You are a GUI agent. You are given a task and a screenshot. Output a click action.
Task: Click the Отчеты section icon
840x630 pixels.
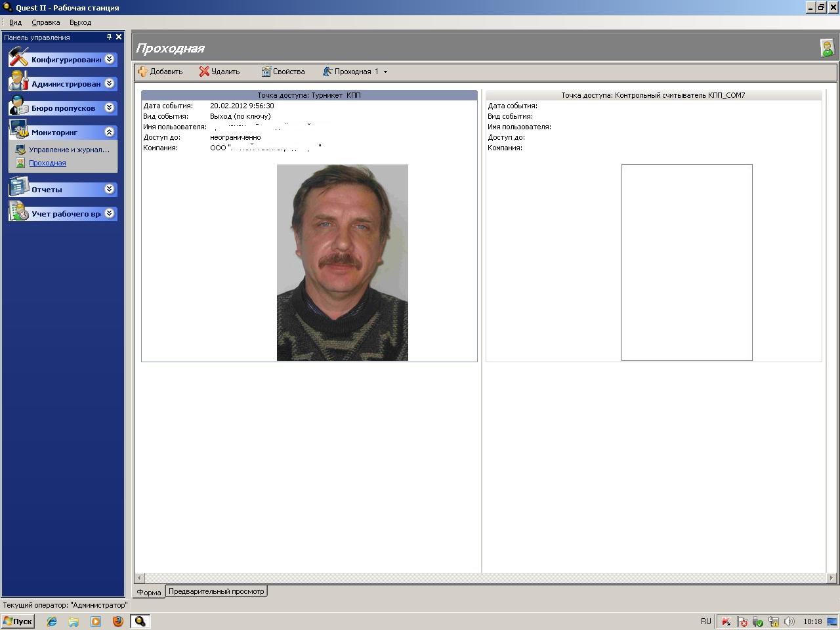(x=18, y=188)
